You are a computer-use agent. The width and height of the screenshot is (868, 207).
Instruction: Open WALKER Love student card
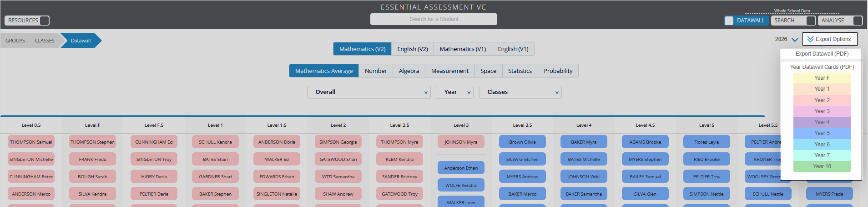tap(461, 202)
